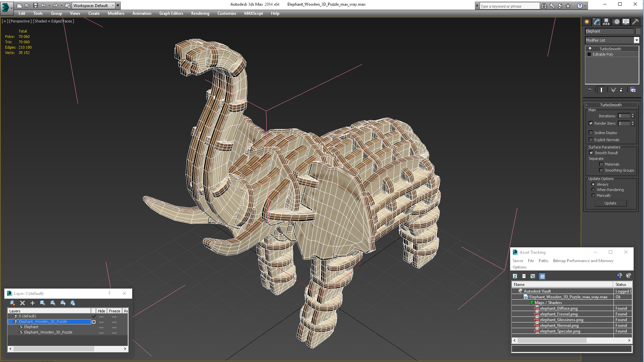Select Manually update option

pyautogui.click(x=593, y=195)
